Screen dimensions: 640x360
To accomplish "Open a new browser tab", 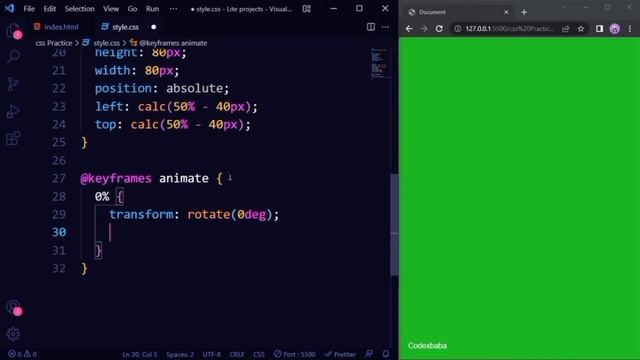I will 524,12.
